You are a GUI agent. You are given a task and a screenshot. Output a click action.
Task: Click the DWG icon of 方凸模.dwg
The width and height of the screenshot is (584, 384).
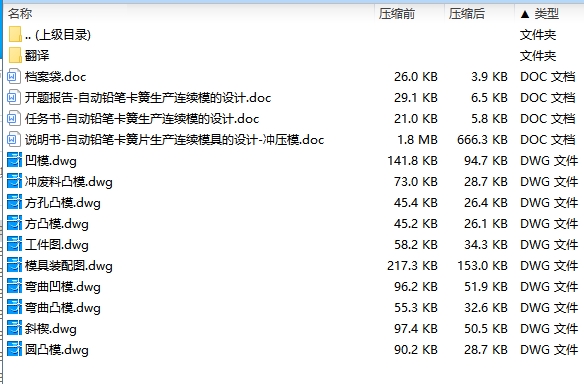point(15,223)
